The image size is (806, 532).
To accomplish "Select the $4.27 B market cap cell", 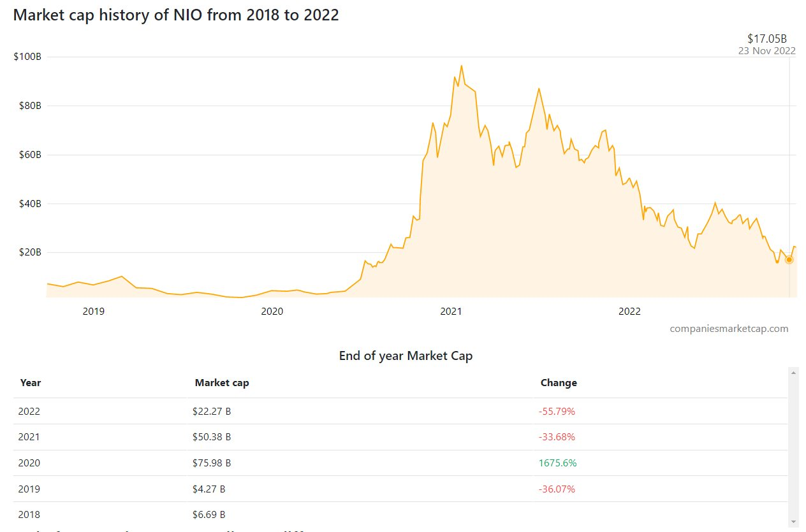I will tap(209, 489).
